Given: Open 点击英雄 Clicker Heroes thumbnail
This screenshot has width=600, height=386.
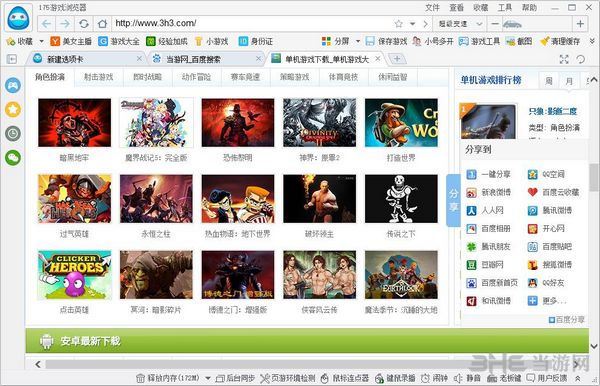Looking at the screenshot, I should click(75, 275).
